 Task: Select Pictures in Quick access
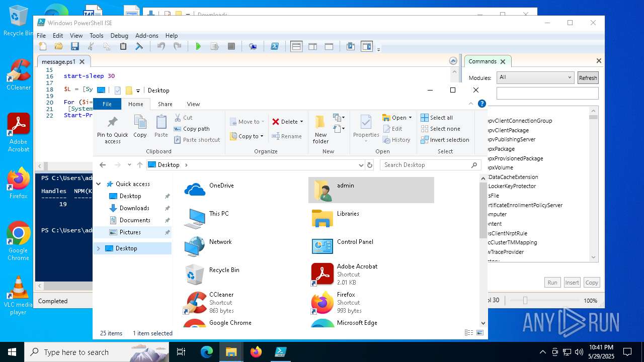[130, 232]
